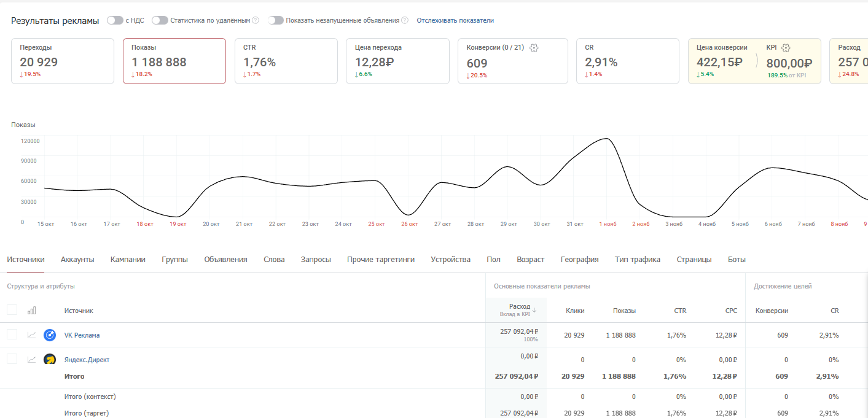Open settings gear next to Конверсии card
868x418 pixels.
pos(534,48)
